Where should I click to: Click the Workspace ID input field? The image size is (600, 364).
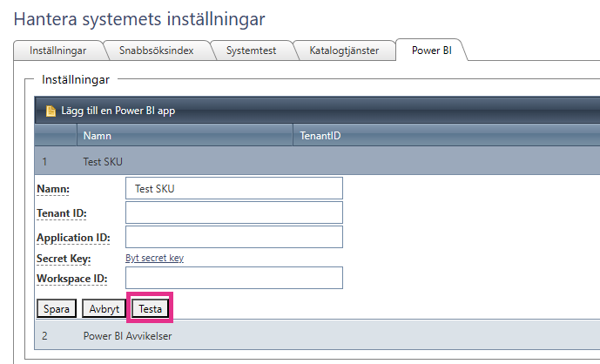pos(234,278)
